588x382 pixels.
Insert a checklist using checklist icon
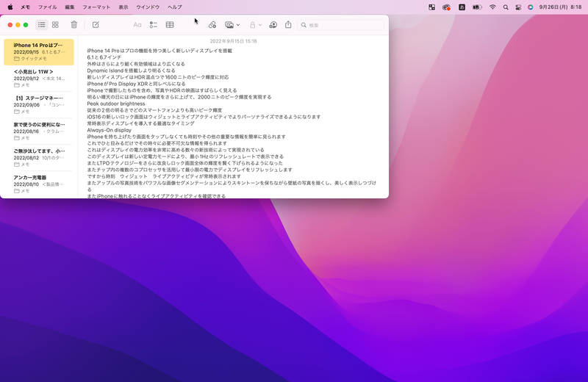point(154,25)
